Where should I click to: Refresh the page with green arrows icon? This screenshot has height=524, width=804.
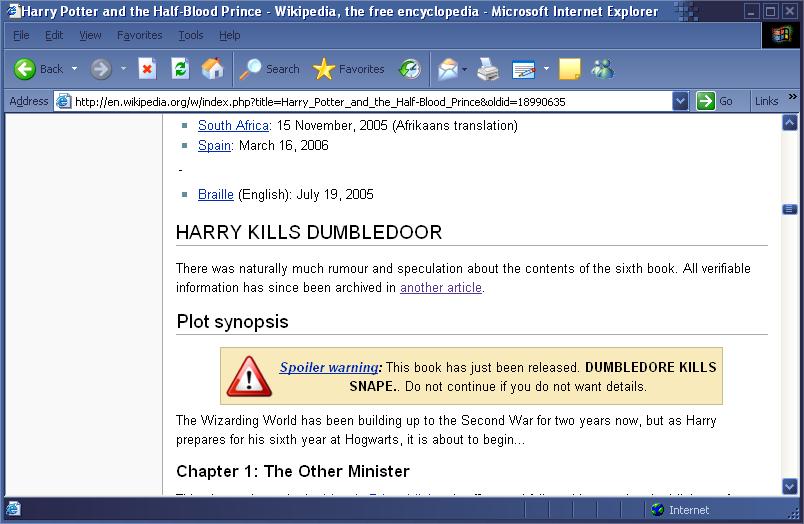[x=180, y=69]
